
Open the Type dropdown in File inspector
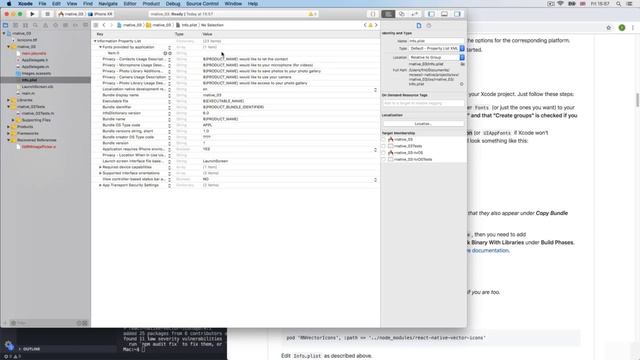pos(437,49)
